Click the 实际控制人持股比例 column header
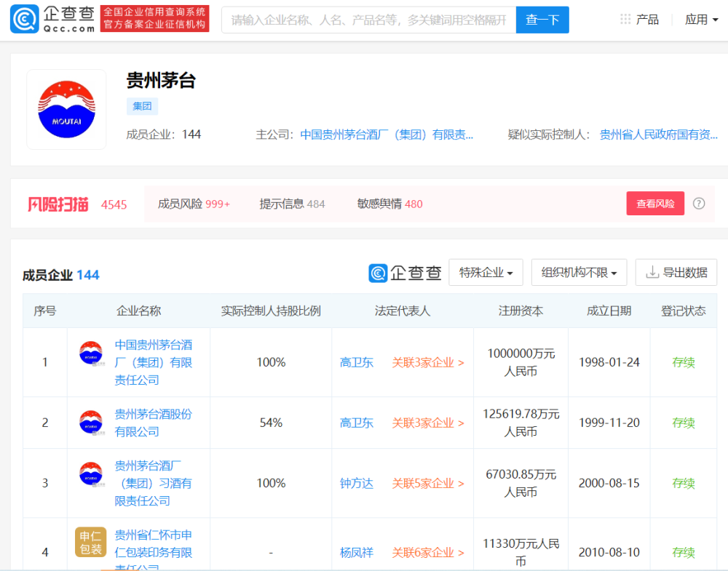The width and height of the screenshot is (728, 571). click(271, 311)
